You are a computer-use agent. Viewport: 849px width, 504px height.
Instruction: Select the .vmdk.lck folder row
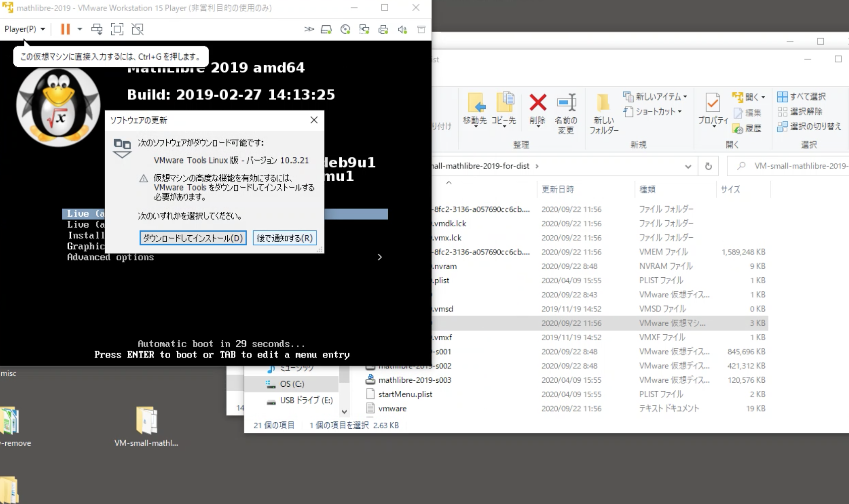600,224
